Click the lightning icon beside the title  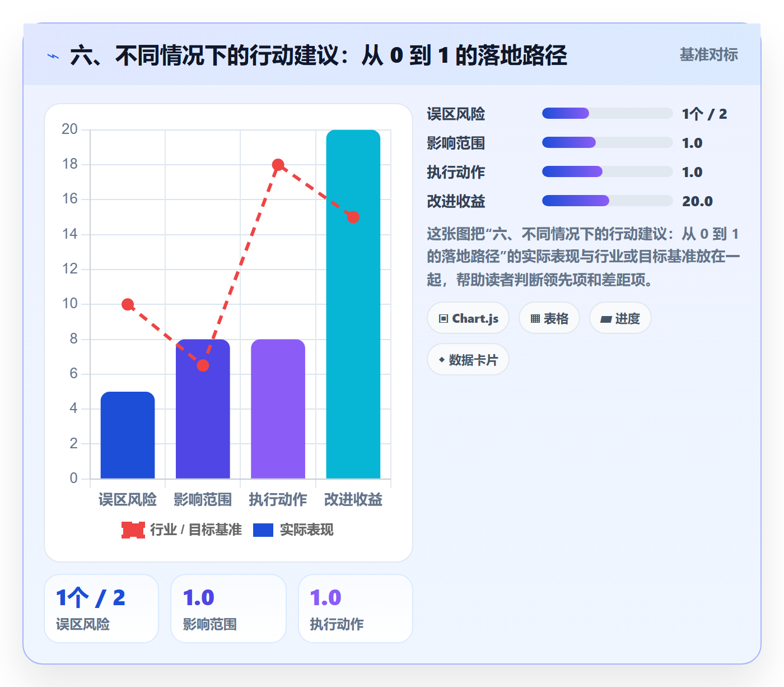pos(53,57)
